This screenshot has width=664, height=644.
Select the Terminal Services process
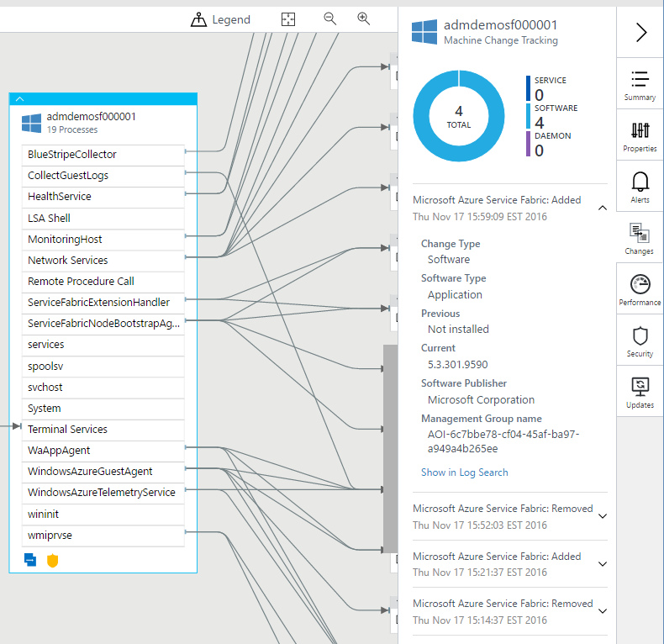(x=103, y=429)
